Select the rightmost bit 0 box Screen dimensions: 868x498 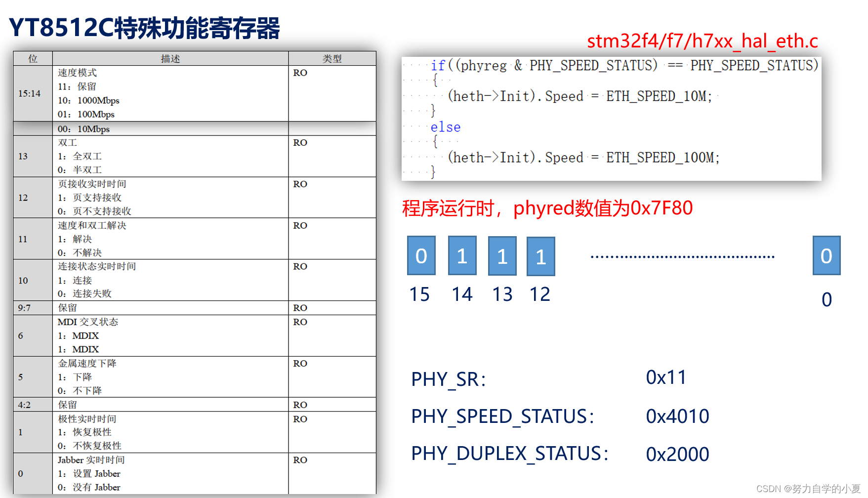pyautogui.click(x=827, y=255)
